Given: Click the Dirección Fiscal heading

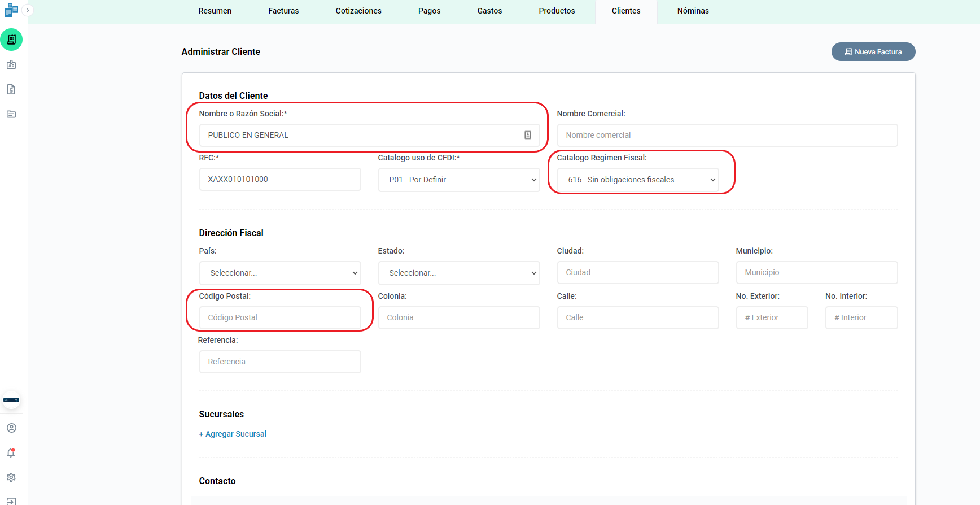Looking at the screenshot, I should pos(231,233).
